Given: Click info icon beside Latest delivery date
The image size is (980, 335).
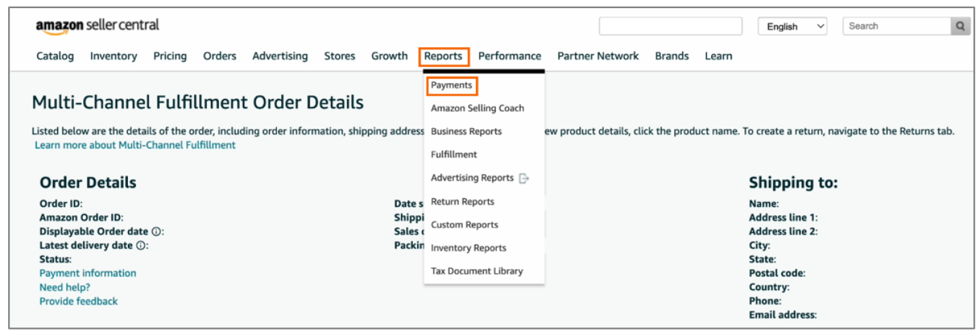Looking at the screenshot, I should click(x=141, y=245).
